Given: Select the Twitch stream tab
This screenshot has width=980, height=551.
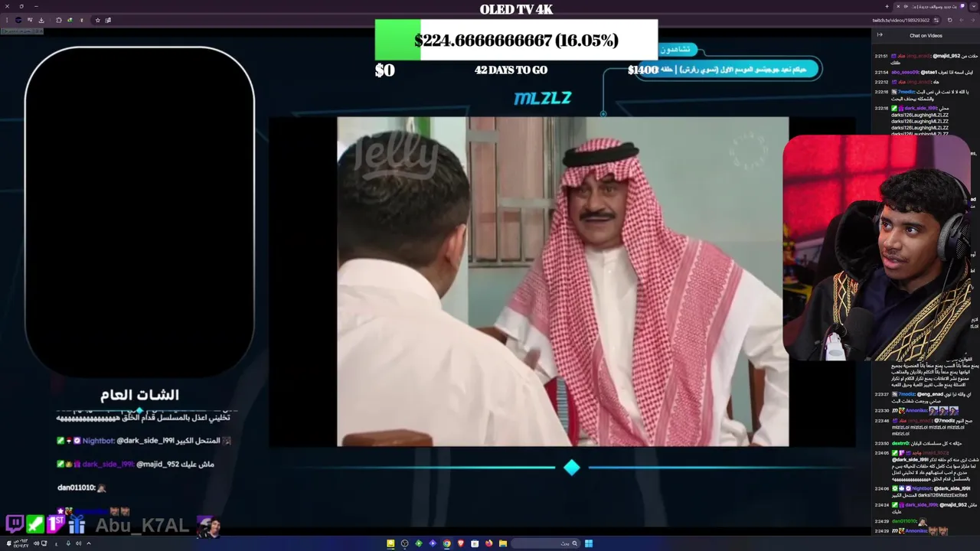Looking at the screenshot, I should (930, 6).
